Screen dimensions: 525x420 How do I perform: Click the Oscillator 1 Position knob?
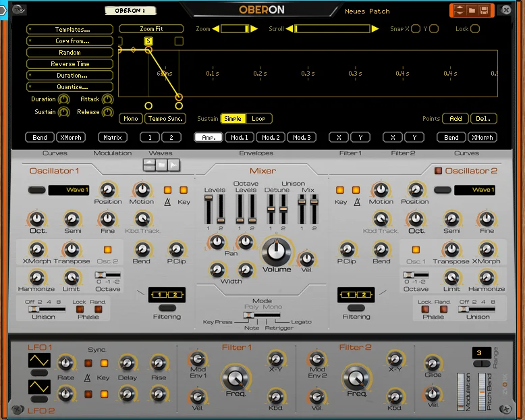pos(107,190)
